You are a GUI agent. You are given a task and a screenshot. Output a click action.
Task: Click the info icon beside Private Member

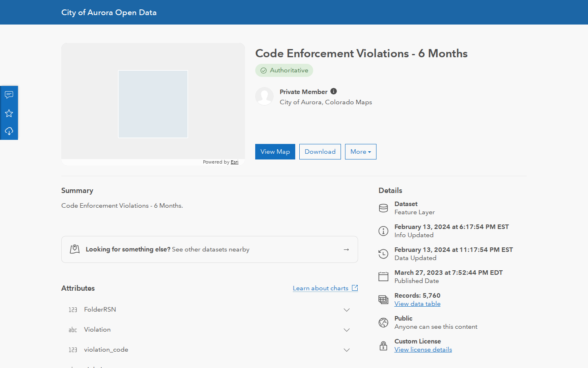[334, 91]
